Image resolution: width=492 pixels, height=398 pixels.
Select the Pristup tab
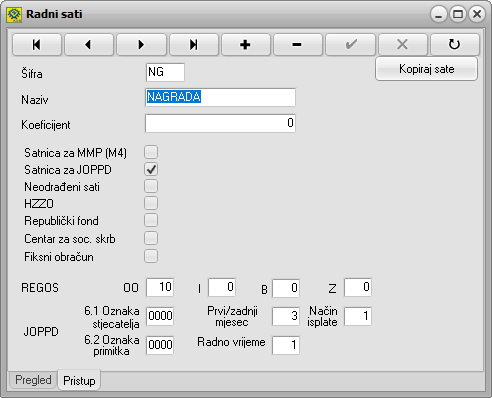tap(79, 380)
